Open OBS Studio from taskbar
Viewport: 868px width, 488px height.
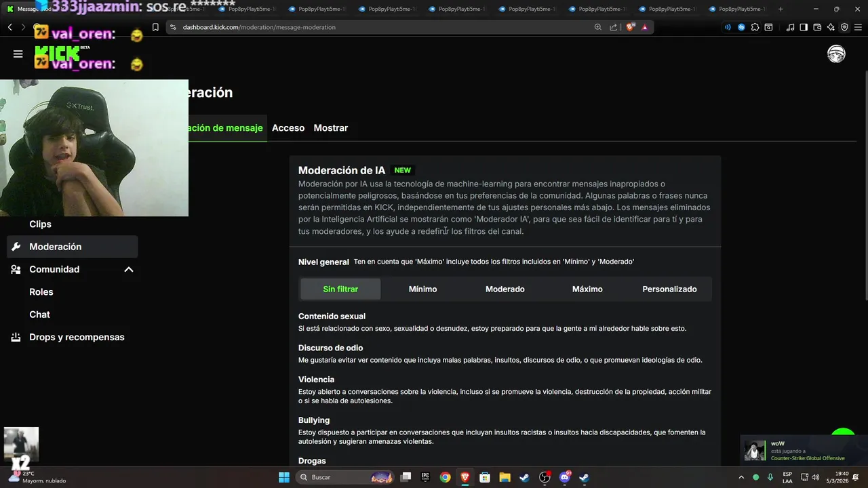tap(545, 477)
